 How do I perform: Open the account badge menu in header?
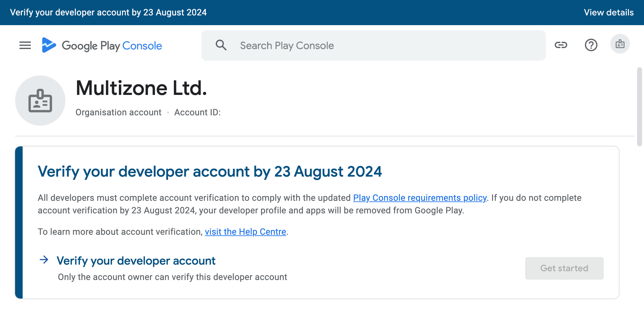[x=620, y=44]
